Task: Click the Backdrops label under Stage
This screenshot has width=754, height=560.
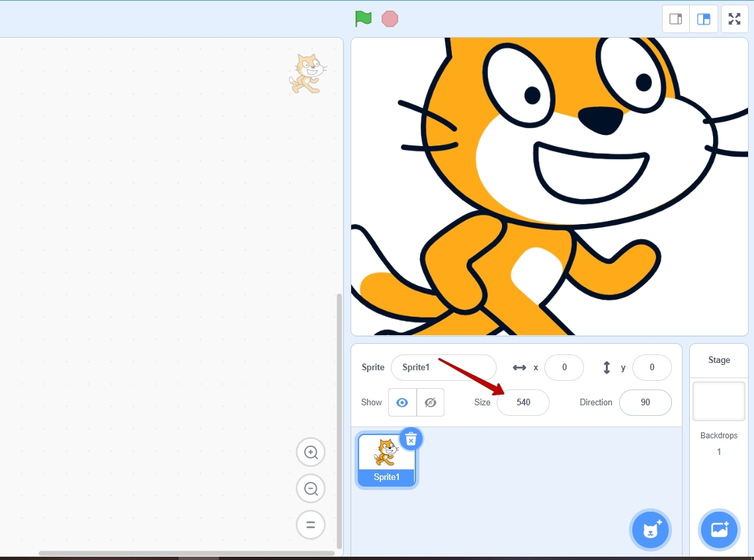Action: (719, 436)
